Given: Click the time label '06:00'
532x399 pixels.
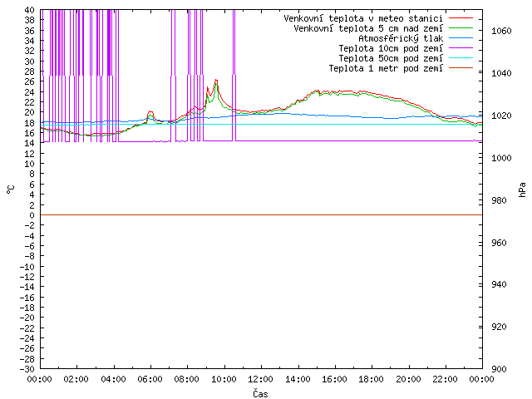Looking at the screenshot, I should (x=150, y=379).
